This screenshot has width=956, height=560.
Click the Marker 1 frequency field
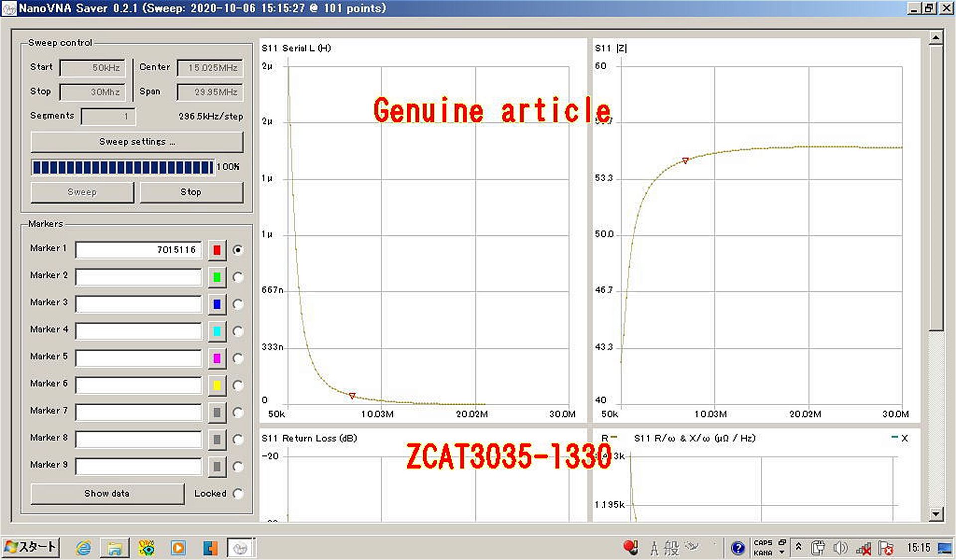138,250
